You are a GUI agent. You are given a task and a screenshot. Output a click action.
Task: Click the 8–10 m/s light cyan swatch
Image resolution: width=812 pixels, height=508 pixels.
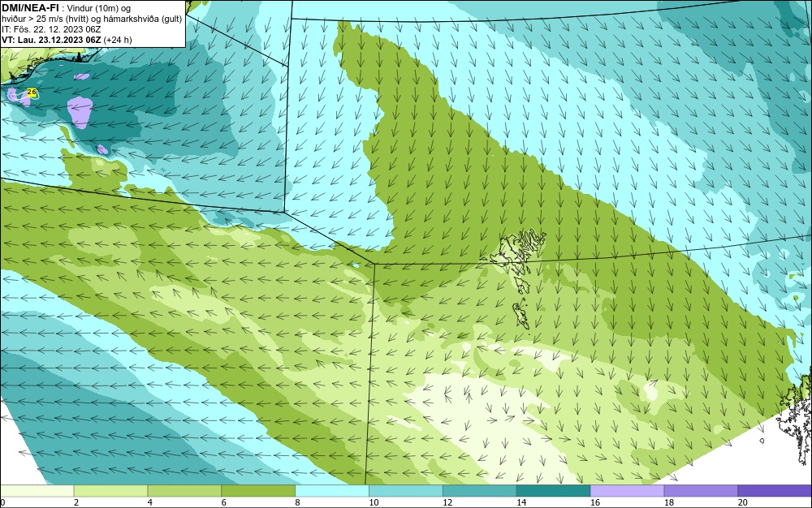pyautogui.click(x=332, y=490)
